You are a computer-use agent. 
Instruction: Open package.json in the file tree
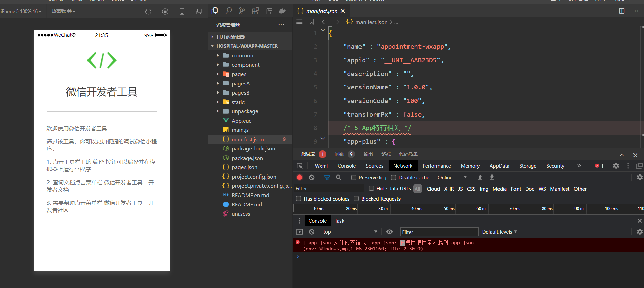(250, 158)
